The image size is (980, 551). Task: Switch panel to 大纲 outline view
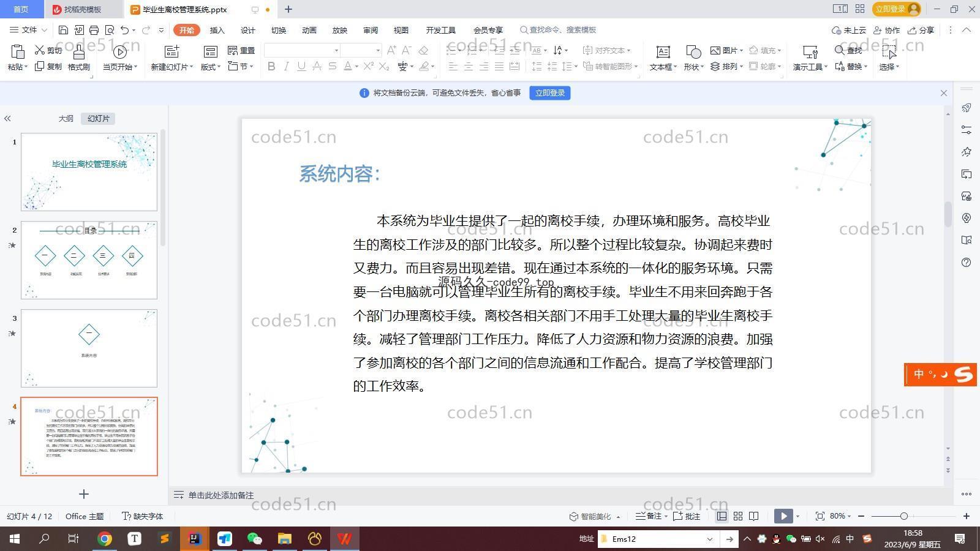coord(66,119)
